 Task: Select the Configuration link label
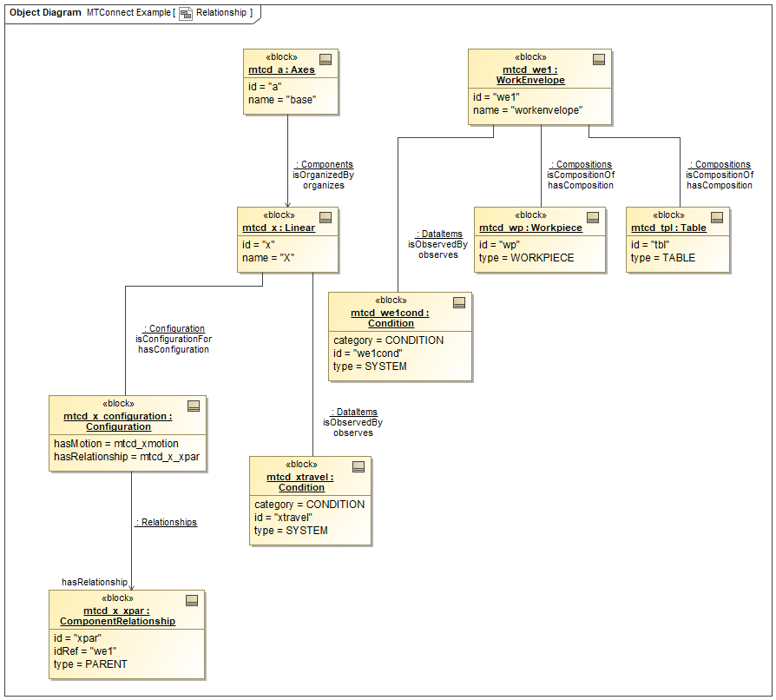(174, 328)
